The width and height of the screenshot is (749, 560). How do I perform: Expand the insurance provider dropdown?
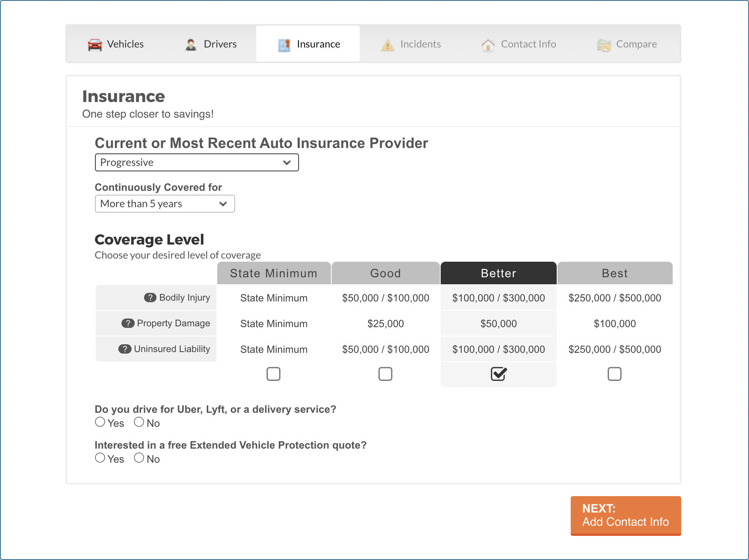[196, 162]
